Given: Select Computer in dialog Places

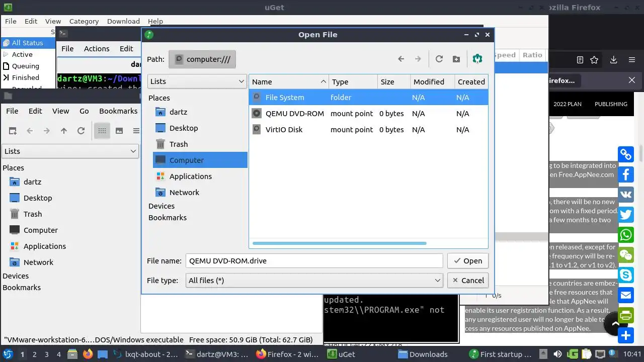Looking at the screenshot, I should [200, 160].
